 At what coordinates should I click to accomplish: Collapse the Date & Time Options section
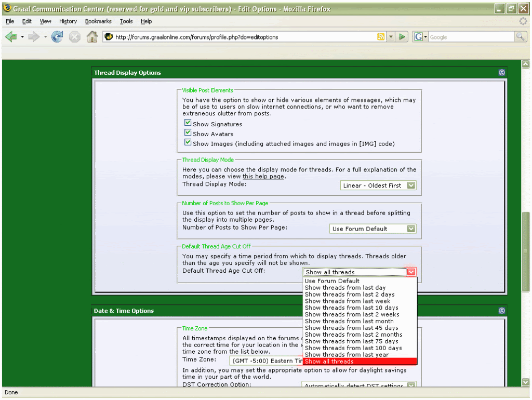click(502, 311)
